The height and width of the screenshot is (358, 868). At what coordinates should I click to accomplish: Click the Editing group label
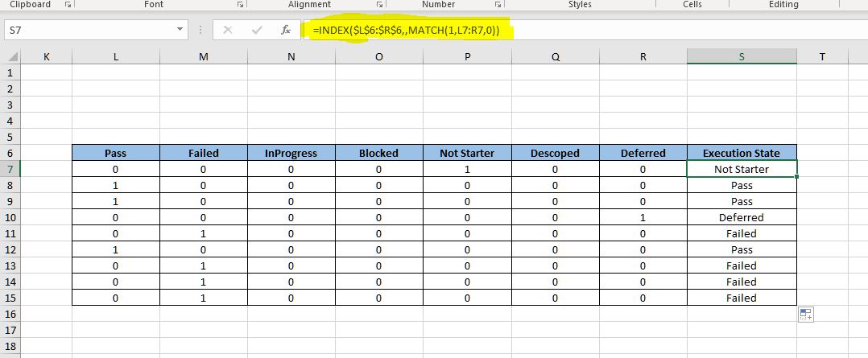pyautogui.click(x=783, y=5)
